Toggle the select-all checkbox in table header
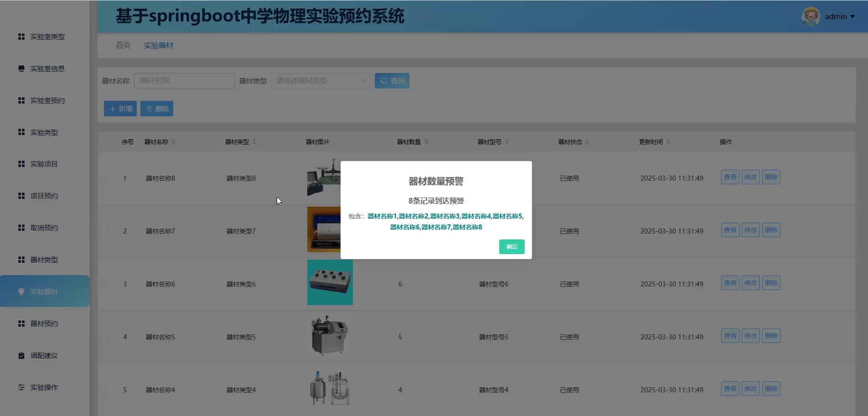 103,142
